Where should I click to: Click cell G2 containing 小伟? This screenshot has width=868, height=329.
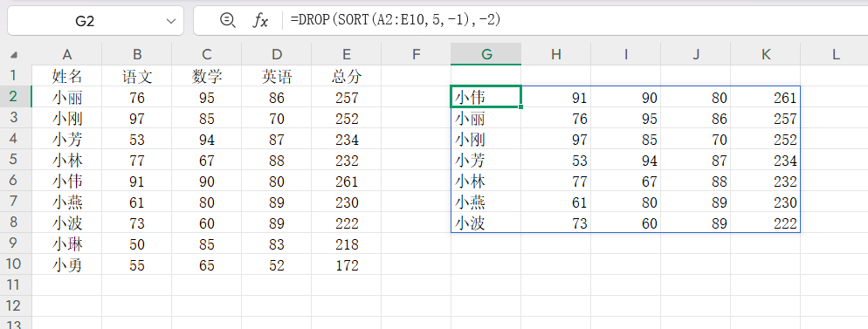pyautogui.click(x=486, y=97)
